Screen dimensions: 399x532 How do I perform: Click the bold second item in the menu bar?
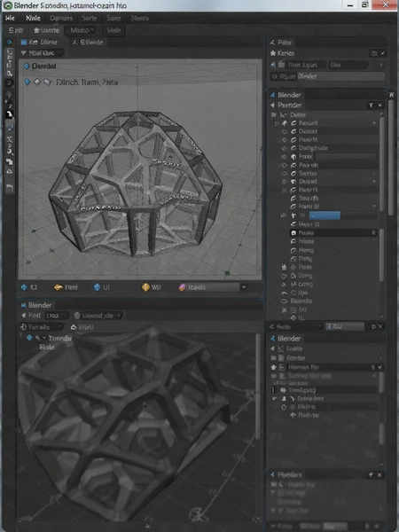coord(33,18)
